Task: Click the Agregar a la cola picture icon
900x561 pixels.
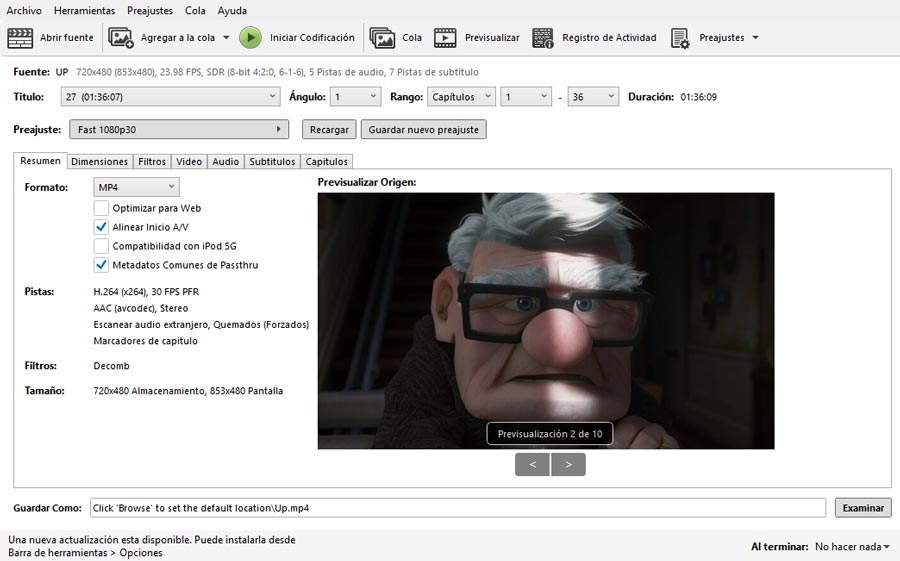Action: click(x=121, y=38)
